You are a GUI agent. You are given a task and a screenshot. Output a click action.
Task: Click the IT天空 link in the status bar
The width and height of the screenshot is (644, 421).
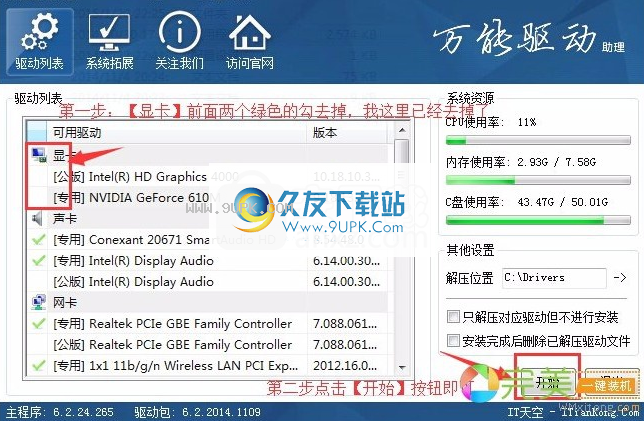[x=525, y=412]
